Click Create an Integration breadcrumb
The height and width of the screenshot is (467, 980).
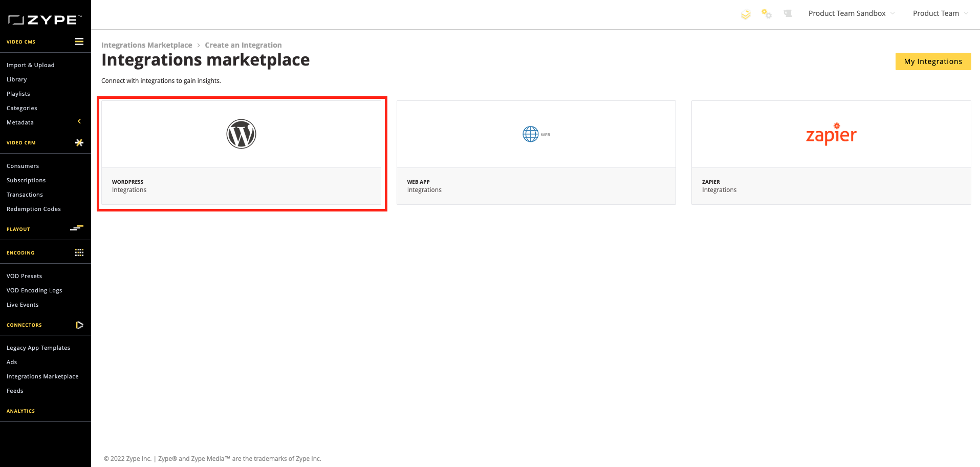(x=244, y=45)
